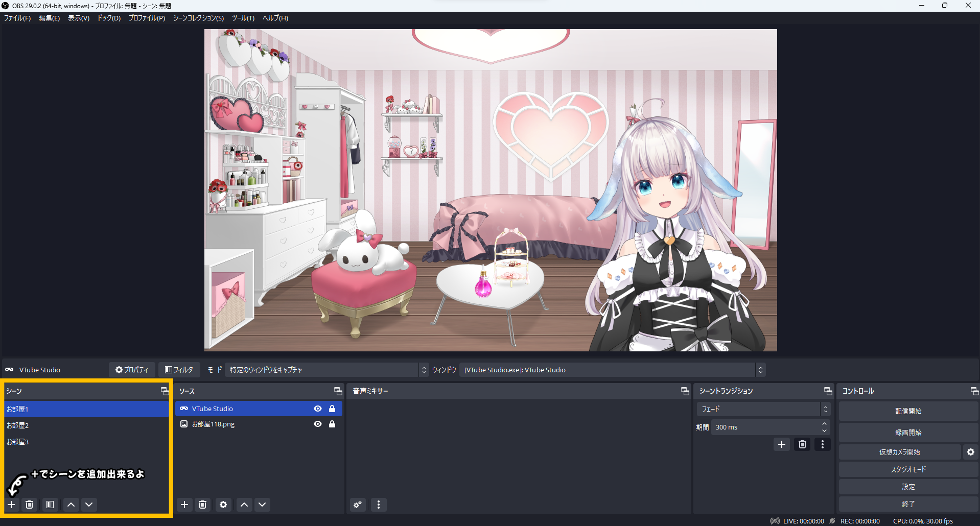
Task: Move selected source up with arrow
Action: point(244,505)
